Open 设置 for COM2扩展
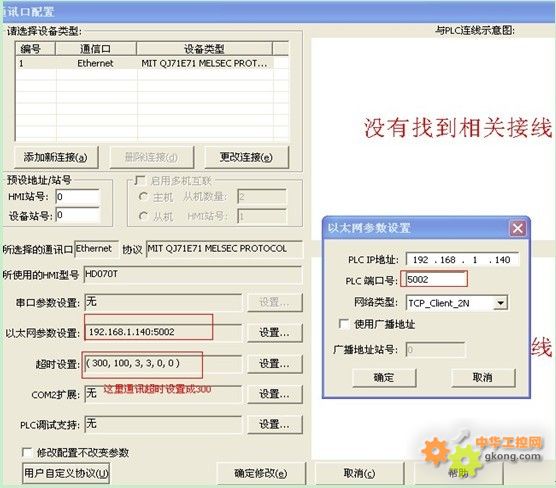 (274, 394)
